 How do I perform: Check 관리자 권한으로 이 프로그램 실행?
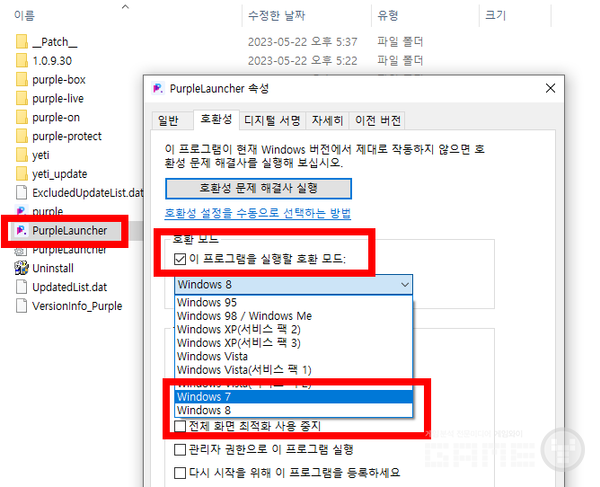click(x=180, y=449)
